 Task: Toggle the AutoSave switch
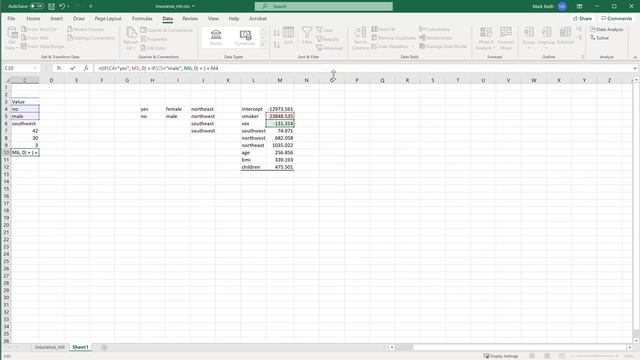[x=37, y=6]
